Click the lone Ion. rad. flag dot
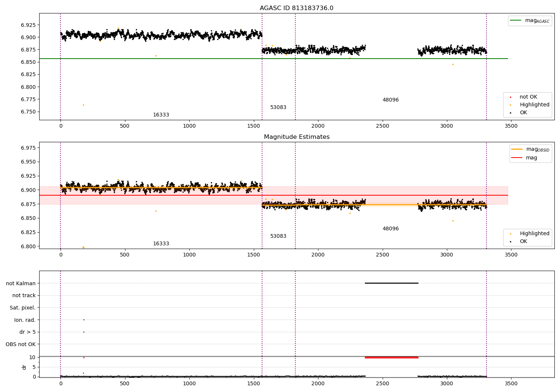560x392 pixels. (84, 320)
